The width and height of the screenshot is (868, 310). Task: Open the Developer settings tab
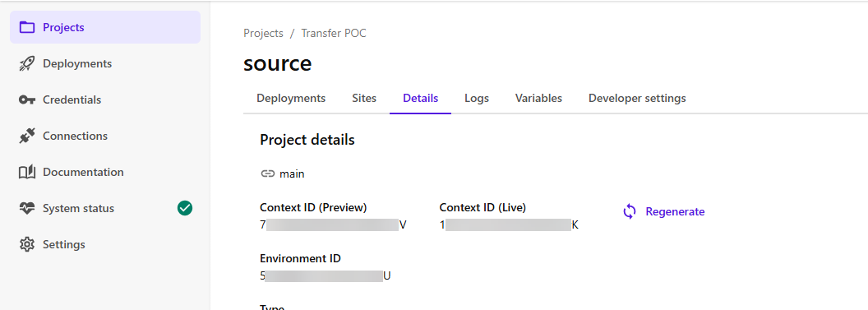click(637, 98)
